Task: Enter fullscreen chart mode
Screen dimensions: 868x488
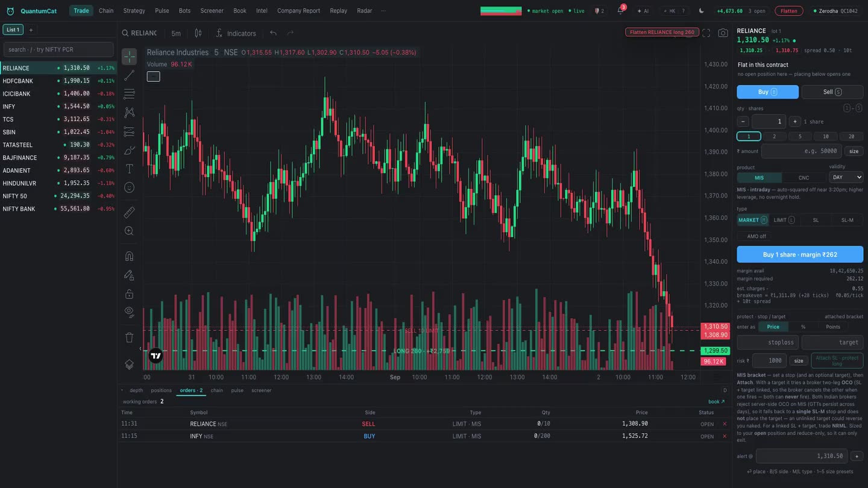Action: coord(706,33)
